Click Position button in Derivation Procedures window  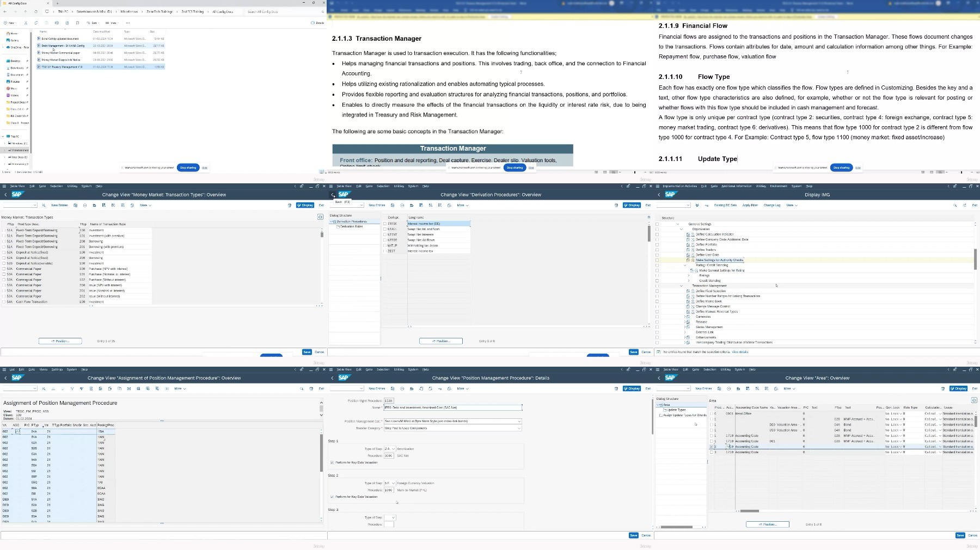(441, 341)
